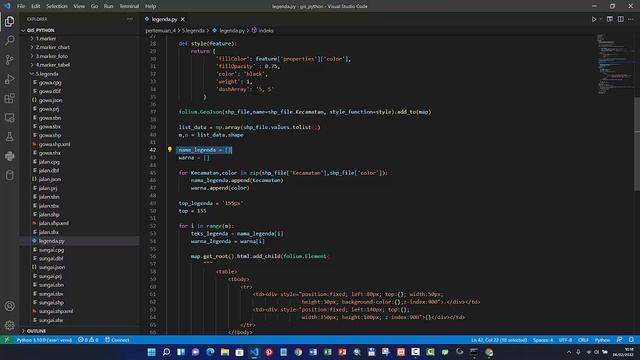
Task: Open File Explorer from taskbar
Action: point(225,352)
